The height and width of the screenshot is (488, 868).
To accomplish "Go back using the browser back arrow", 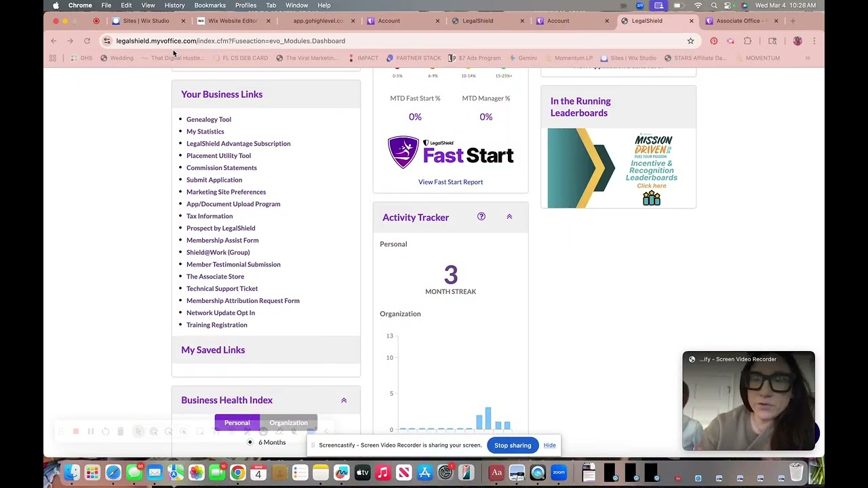I will [x=54, y=41].
